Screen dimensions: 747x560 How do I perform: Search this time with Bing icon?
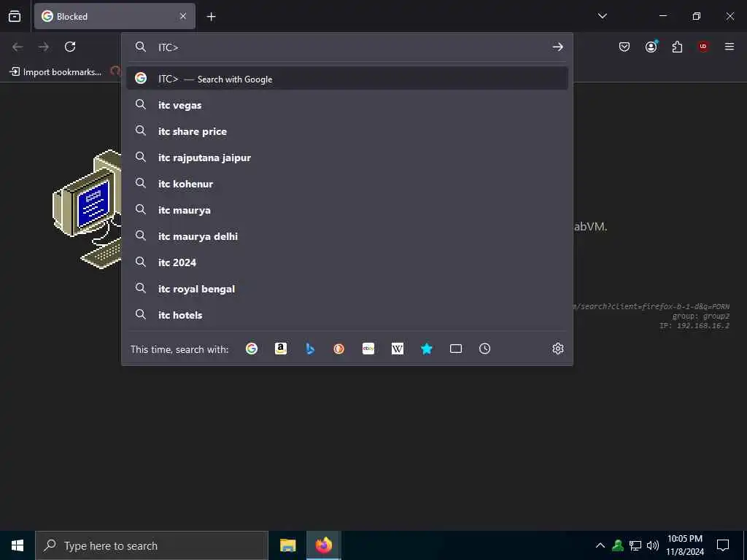(x=310, y=349)
